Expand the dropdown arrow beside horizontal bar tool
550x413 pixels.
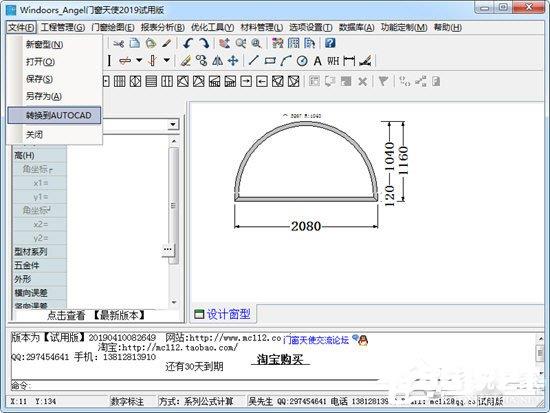139,60
